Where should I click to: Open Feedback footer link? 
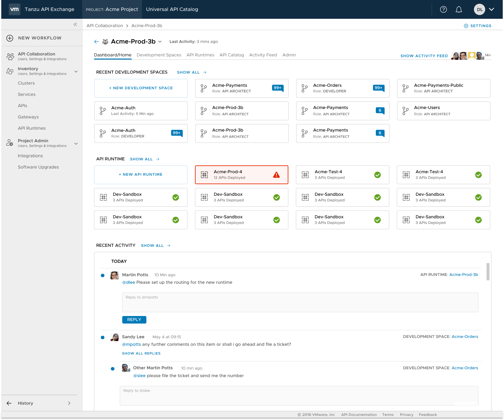pos(428,415)
